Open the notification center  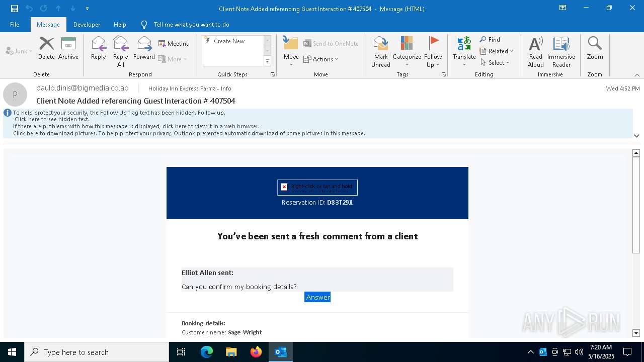point(627,352)
